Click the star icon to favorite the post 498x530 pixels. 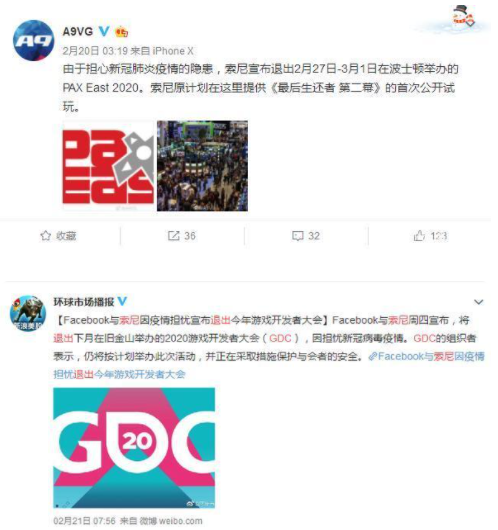(x=46, y=236)
